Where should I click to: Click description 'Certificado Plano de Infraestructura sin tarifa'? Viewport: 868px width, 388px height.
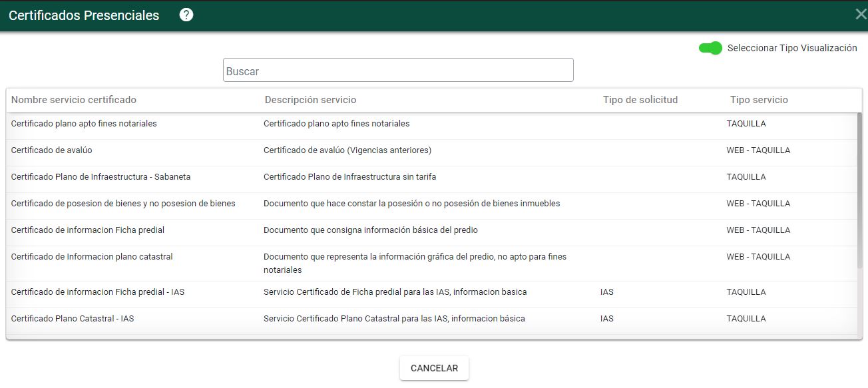(350, 177)
